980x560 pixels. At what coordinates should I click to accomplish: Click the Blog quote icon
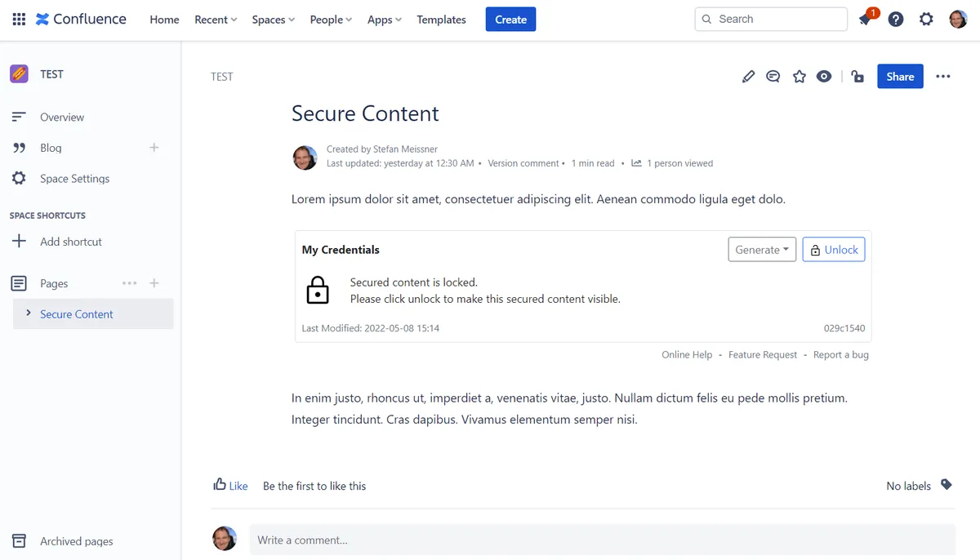click(19, 148)
